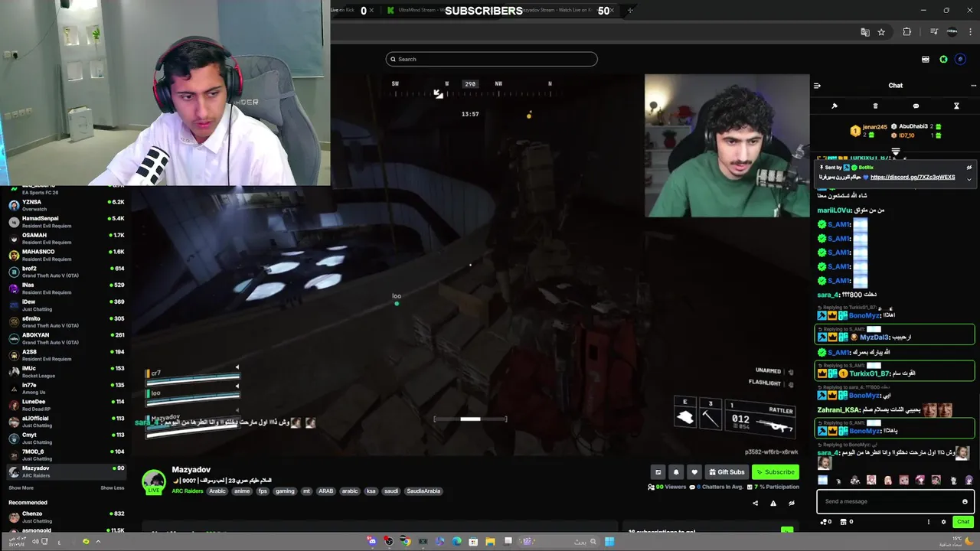Open vertical three-dot menu beside chat settings
The height and width of the screenshot is (551, 980).
pos(929,522)
